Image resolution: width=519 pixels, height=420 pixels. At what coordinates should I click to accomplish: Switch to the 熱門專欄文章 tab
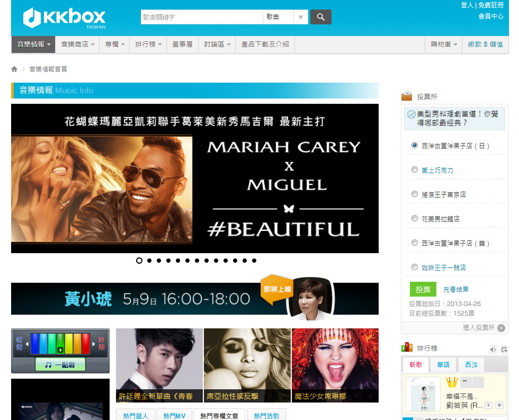point(219,415)
